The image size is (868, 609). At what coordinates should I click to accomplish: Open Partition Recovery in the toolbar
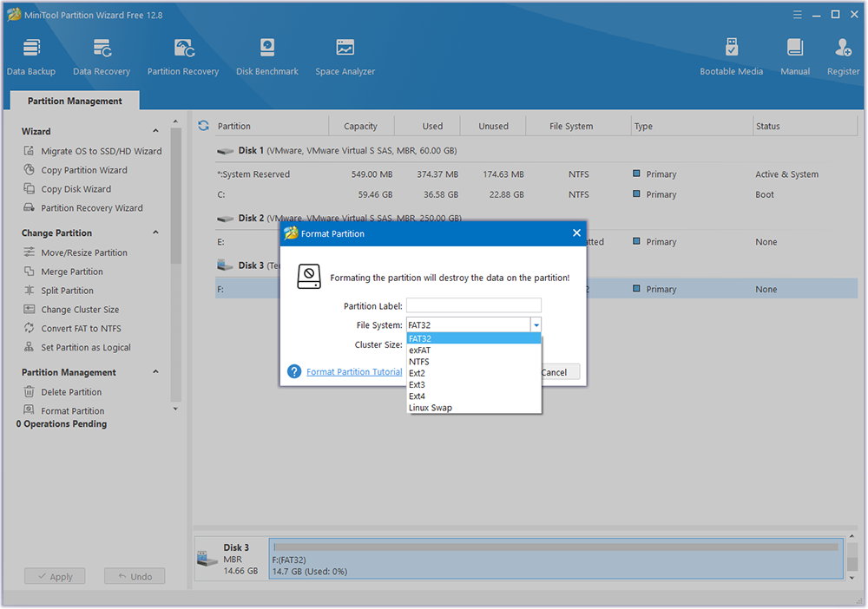pos(182,57)
